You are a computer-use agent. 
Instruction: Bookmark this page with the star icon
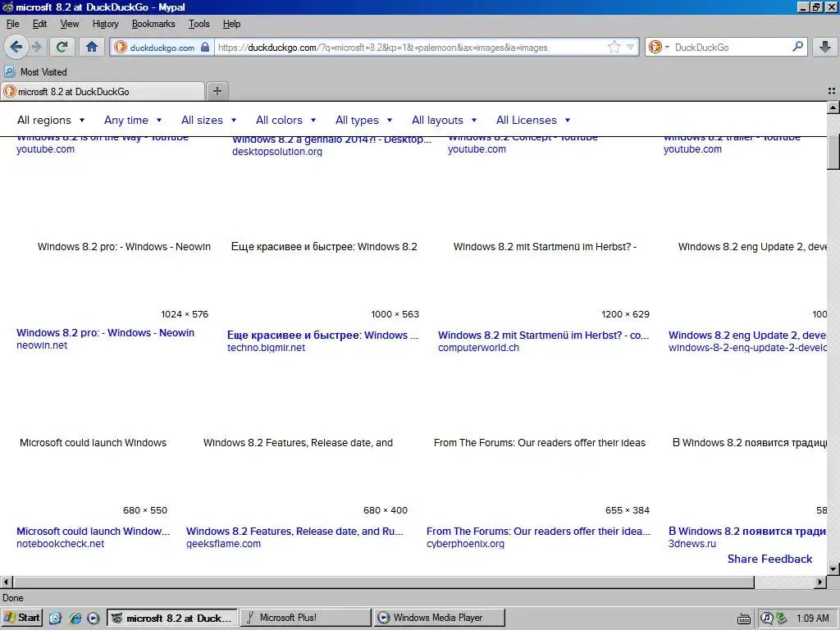point(614,47)
